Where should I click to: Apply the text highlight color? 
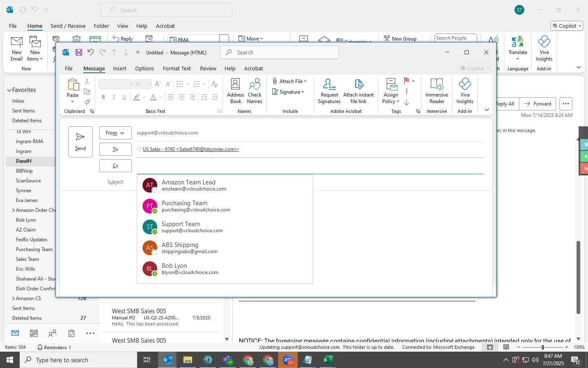pyautogui.click(x=136, y=97)
